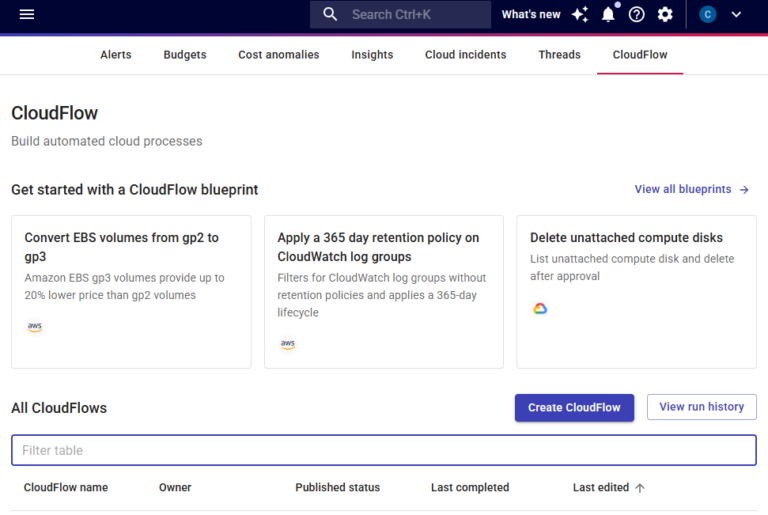Go to the Cost anomalies tab
768x515 pixels.
coord(278,55)
